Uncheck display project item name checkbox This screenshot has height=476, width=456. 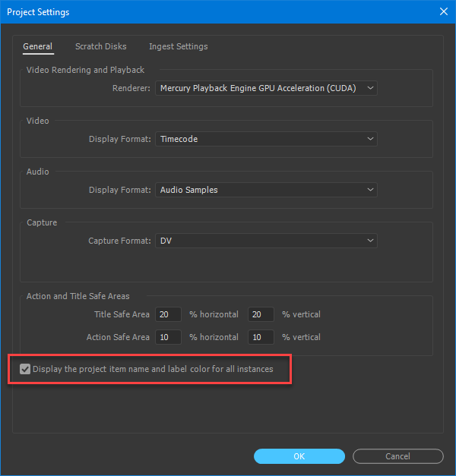[25, 369]
